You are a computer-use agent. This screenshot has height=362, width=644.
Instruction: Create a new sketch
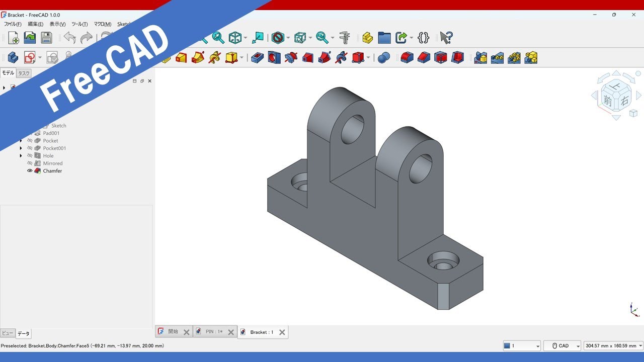[30, 57]
